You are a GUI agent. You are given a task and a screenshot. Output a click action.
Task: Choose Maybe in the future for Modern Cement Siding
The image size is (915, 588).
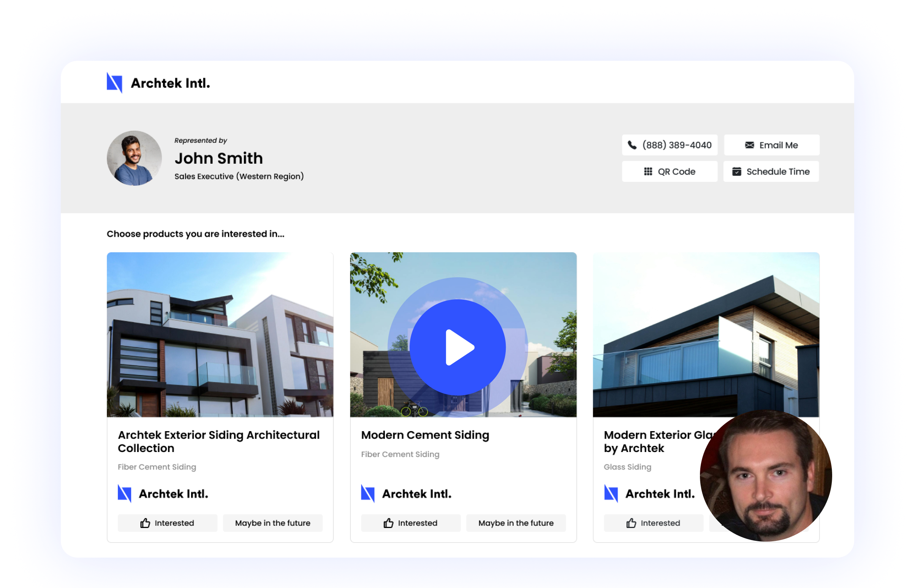[x=516, y=523]
